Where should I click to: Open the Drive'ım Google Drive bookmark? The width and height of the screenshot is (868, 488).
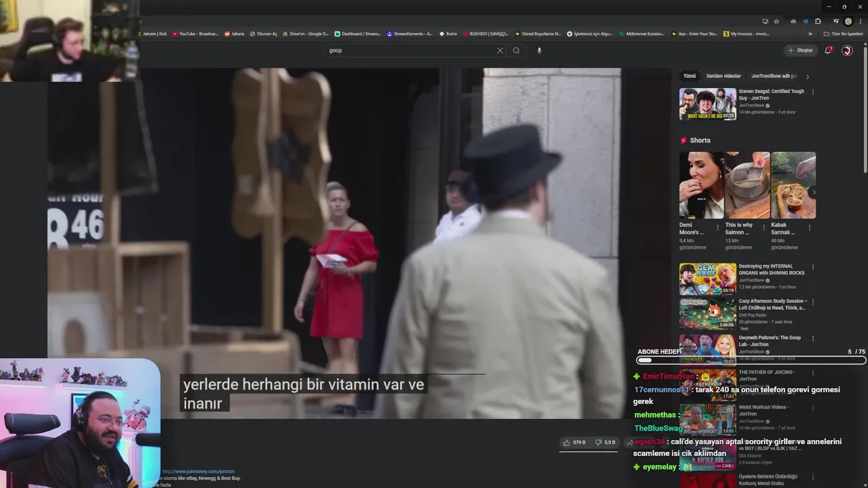(306, 33)
